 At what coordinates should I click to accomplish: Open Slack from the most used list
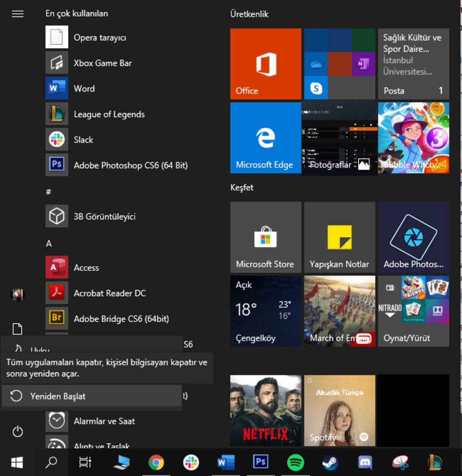83,140
